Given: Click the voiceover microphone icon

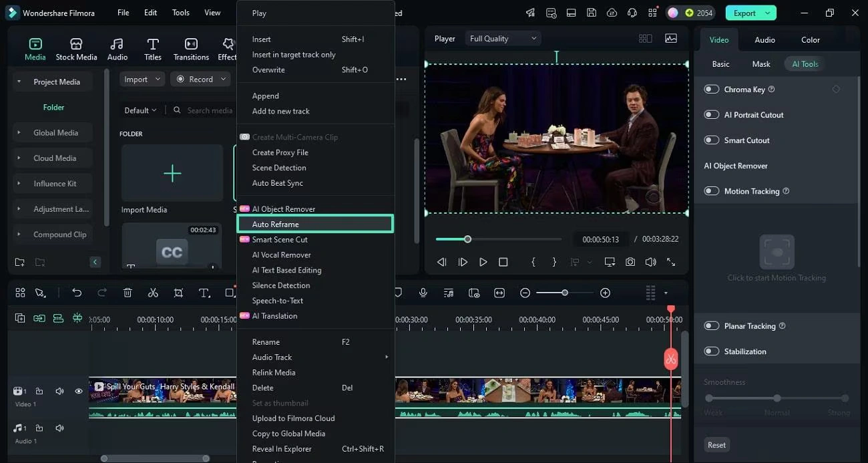Looking at the screenshot, I should coord(423,293).
